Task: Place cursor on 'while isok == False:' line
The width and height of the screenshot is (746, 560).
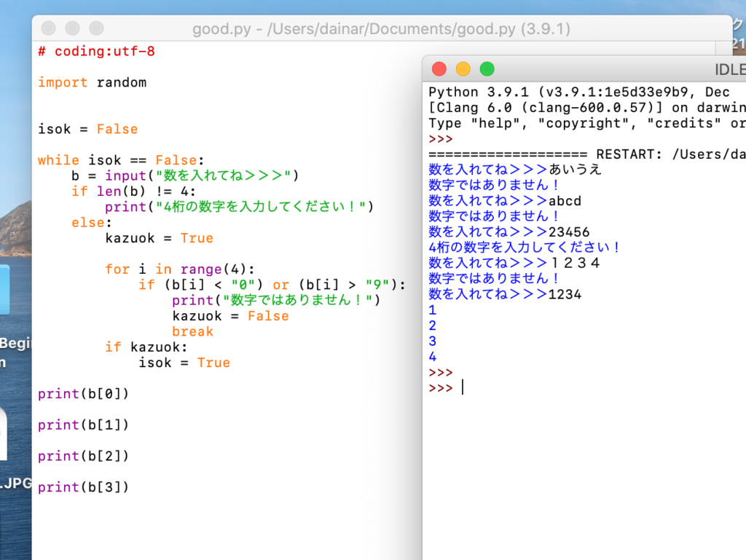Action: (x=122, y=160)
